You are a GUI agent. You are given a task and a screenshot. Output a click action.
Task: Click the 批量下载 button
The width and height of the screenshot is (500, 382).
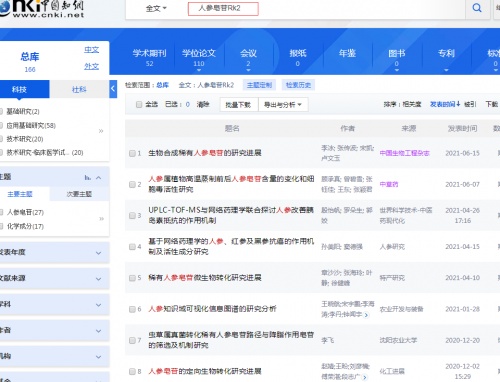[239, 105]
